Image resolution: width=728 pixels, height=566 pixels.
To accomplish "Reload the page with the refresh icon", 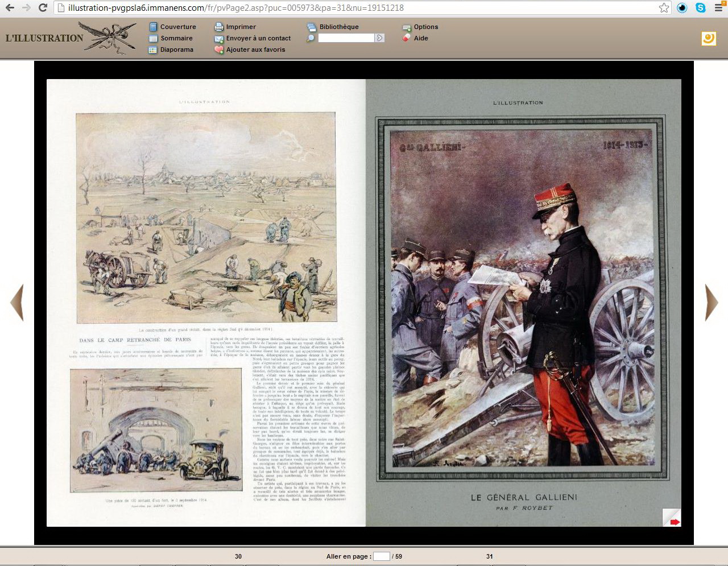I will click(x=43, y=8).
